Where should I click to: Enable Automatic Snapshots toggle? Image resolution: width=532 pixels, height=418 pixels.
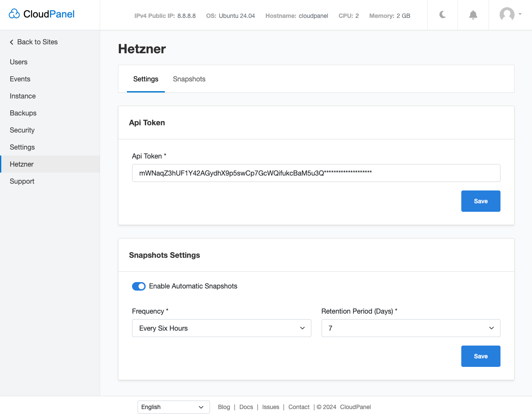point(139,286)
